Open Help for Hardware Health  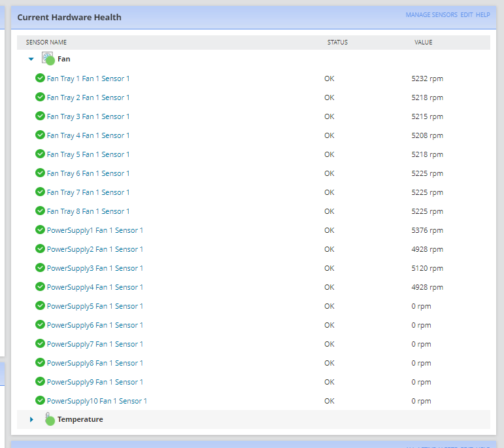click(483, 15)
